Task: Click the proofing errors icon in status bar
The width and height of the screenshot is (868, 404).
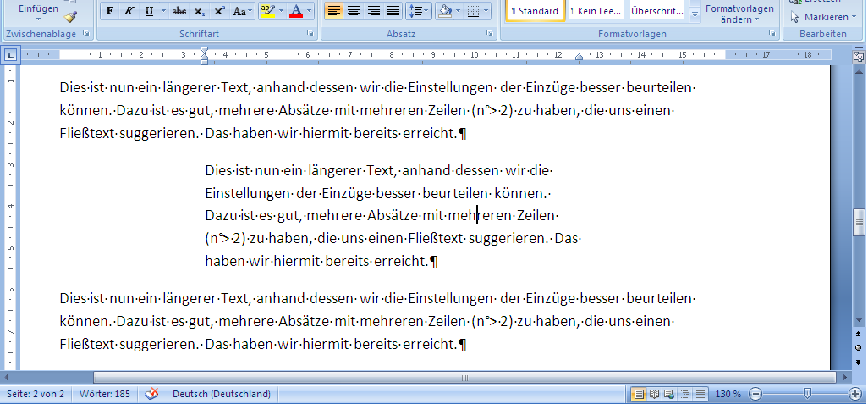Action: [x=151, y=394]
